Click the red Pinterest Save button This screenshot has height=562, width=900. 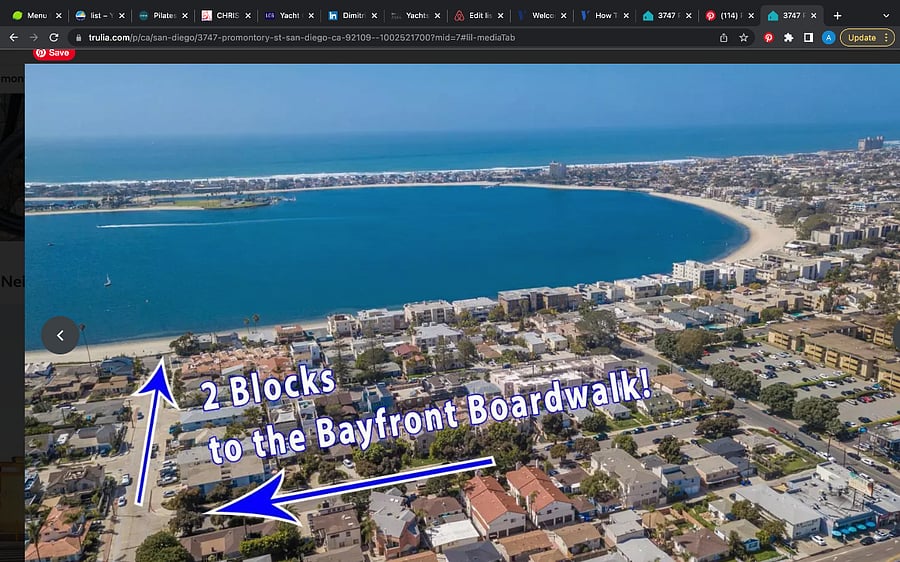click(53, 53)
